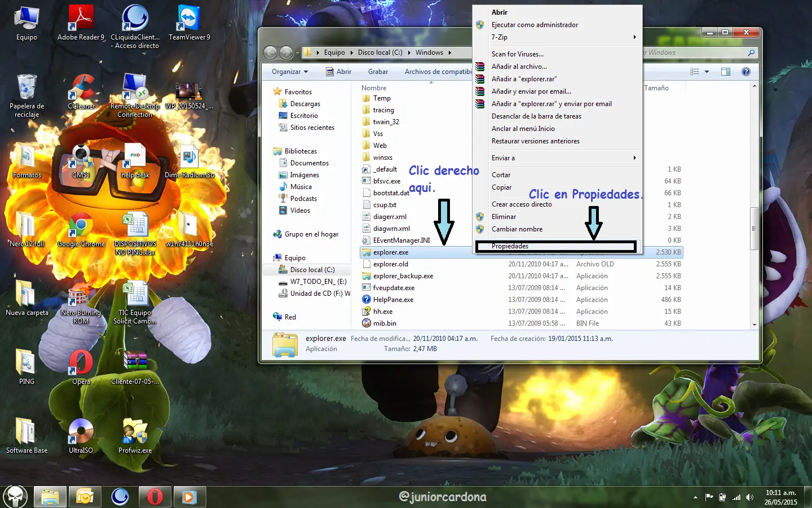Select Disco local (C:) in navigation tree
The image size is (812, 508).
(312, 270)
